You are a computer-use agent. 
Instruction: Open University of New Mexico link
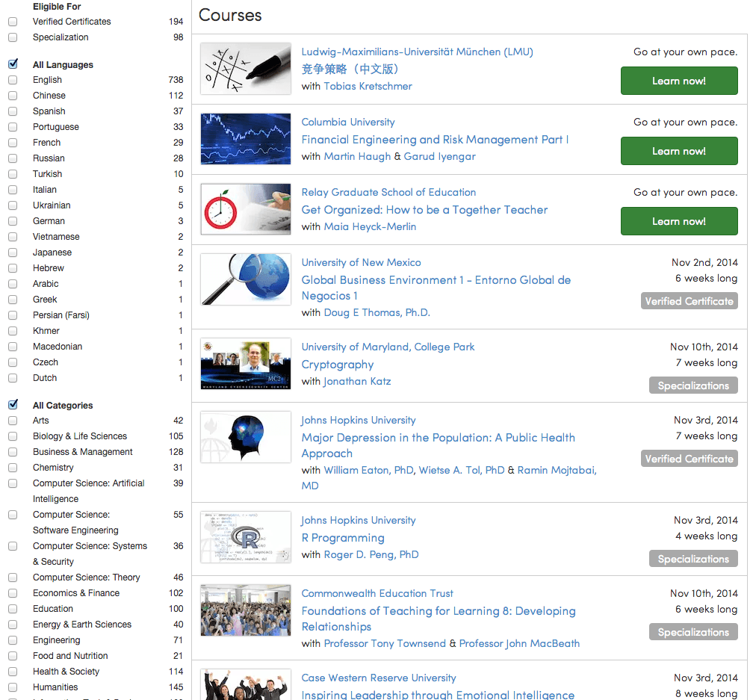[361, 262]
